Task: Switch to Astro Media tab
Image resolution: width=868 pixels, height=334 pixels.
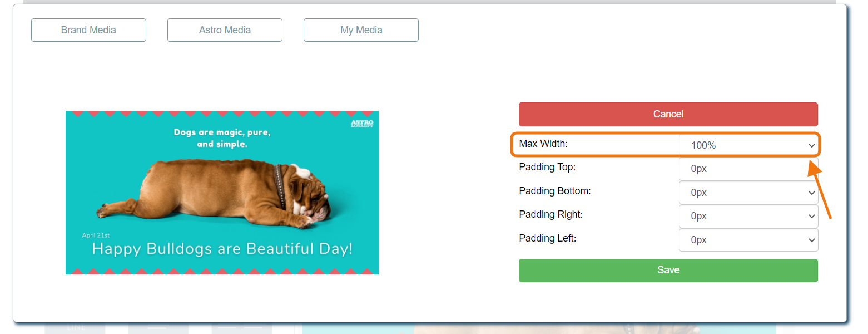Action: pyautogui.click(x=225, y=30)
